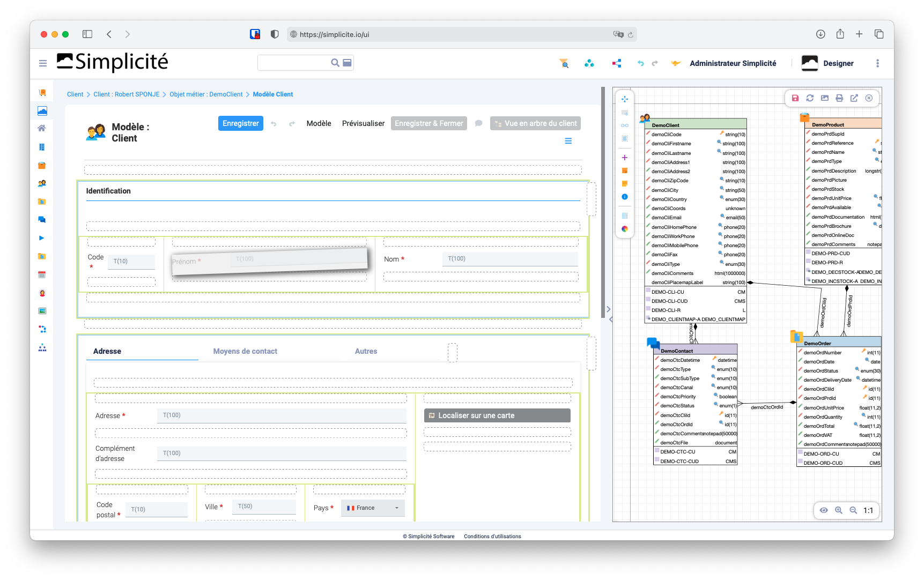924x580 pixels.
Task: Click the Prévisualiser menu item
Action: pyautogui.click(x=363, y=123)
